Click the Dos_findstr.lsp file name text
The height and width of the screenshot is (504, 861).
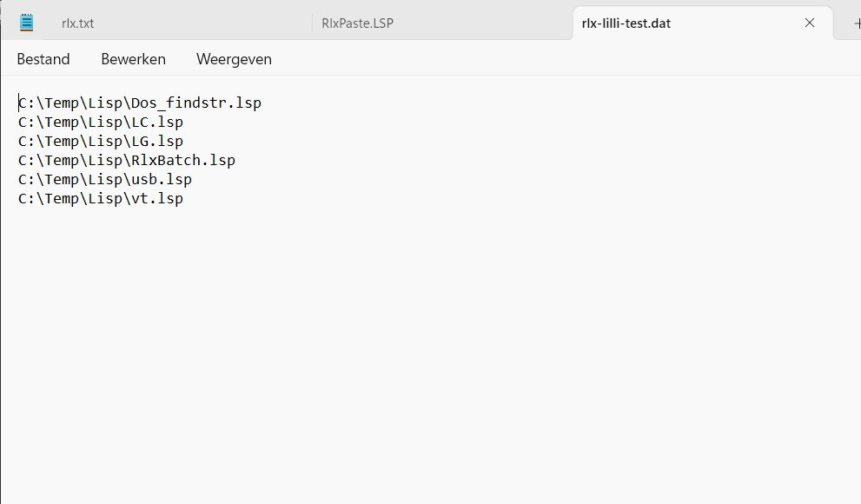tap(196, 103)
